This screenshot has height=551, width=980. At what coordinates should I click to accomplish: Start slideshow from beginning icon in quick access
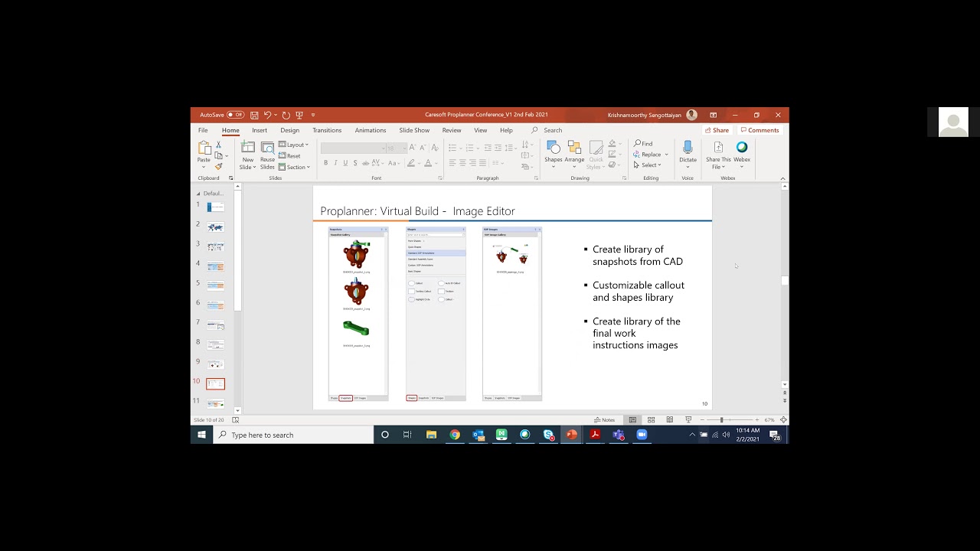[299, 115]
